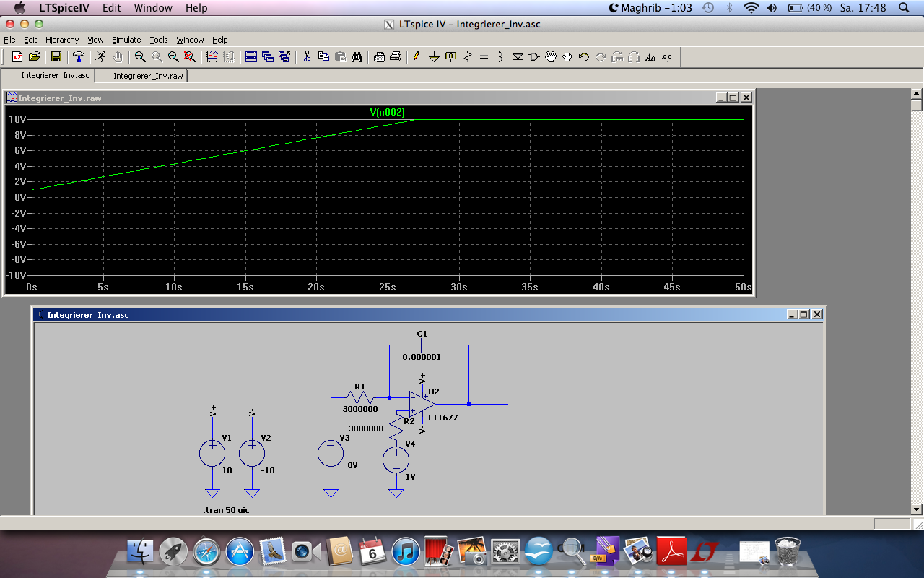The width and height of the screenshot is (924, 578).
Task: Save the schematic with floppy disk icon
Action: (x=56, y=57)
